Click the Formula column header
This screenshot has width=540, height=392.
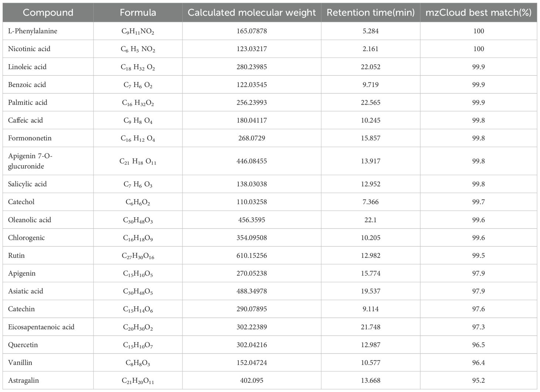coord(138,13)
